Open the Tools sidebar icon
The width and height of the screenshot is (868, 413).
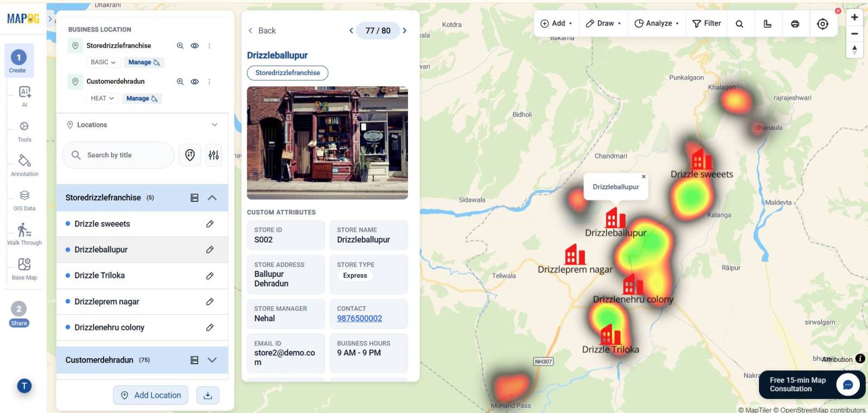(x=24, y=131)
